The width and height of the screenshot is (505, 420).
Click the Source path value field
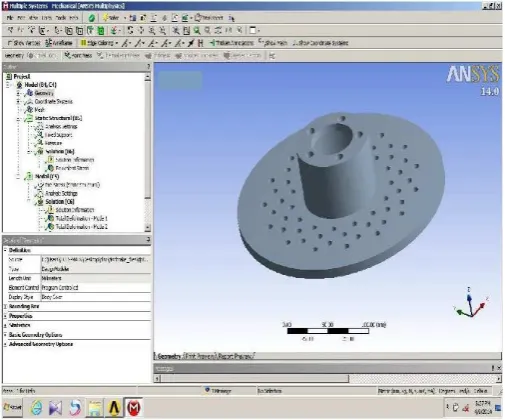96,259
